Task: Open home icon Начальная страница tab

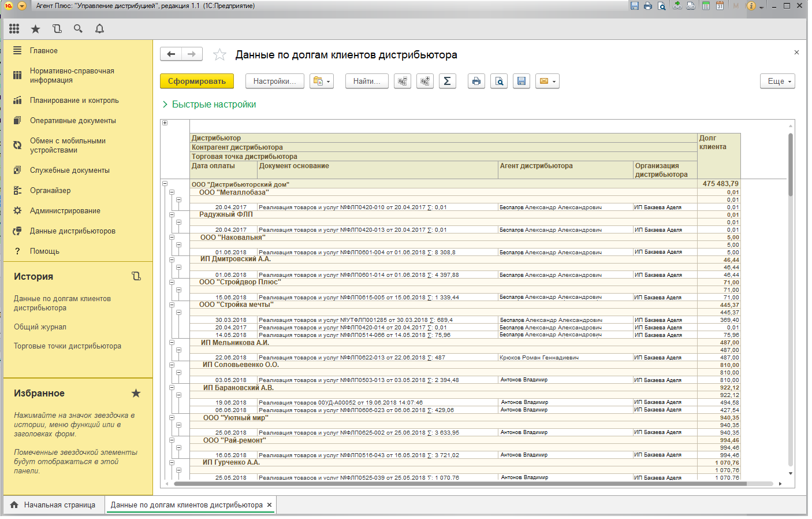Action: click(14, 505)
